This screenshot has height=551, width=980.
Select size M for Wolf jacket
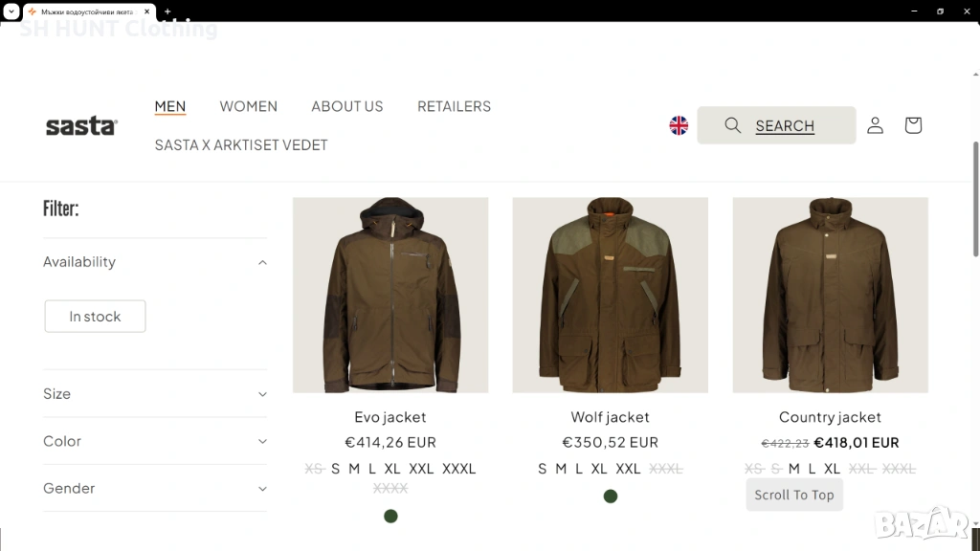click(561, 469)
